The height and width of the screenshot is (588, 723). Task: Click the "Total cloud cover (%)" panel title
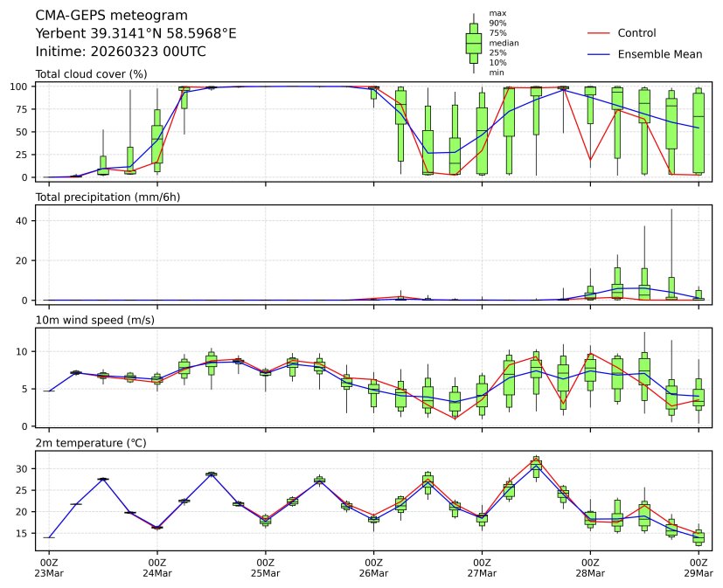click(91, 74)
